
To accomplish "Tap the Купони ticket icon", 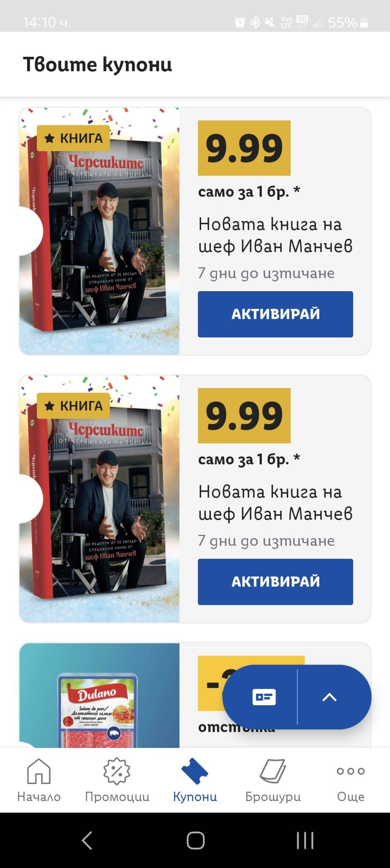I will (x=195, y=771).
